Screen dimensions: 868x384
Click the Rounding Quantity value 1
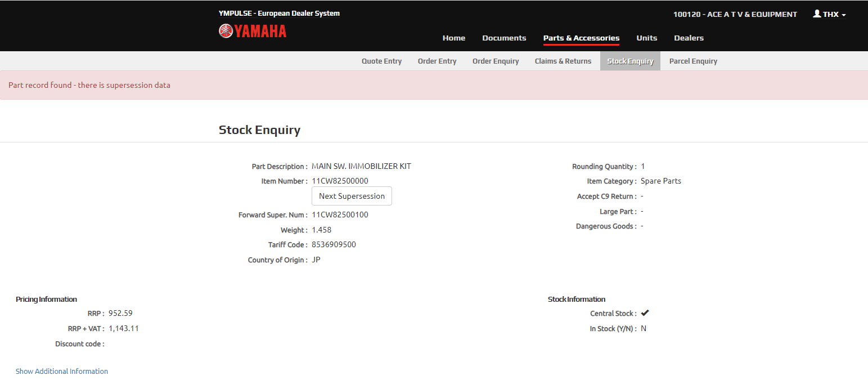(x=643, y=166)
